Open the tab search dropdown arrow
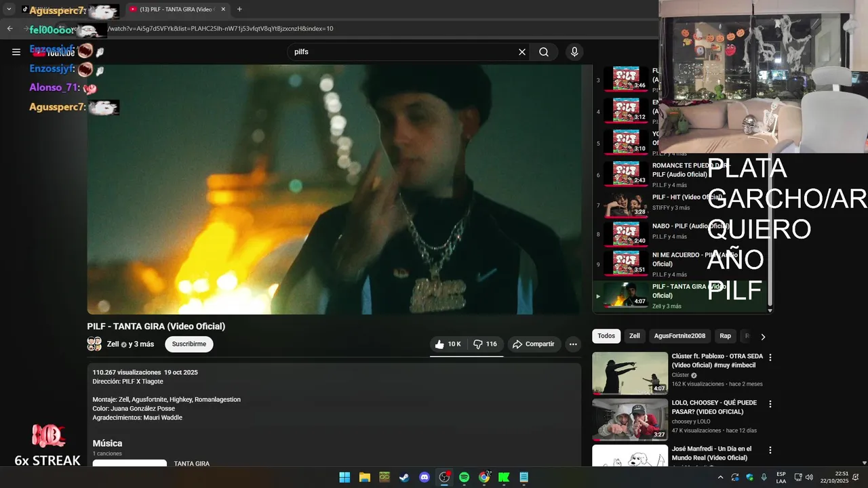 tap(9, 9)
